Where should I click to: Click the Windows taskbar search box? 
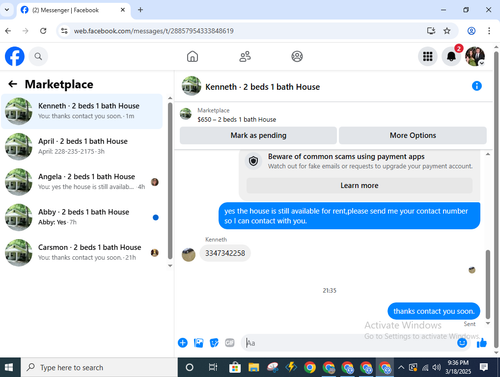(99, 367)
